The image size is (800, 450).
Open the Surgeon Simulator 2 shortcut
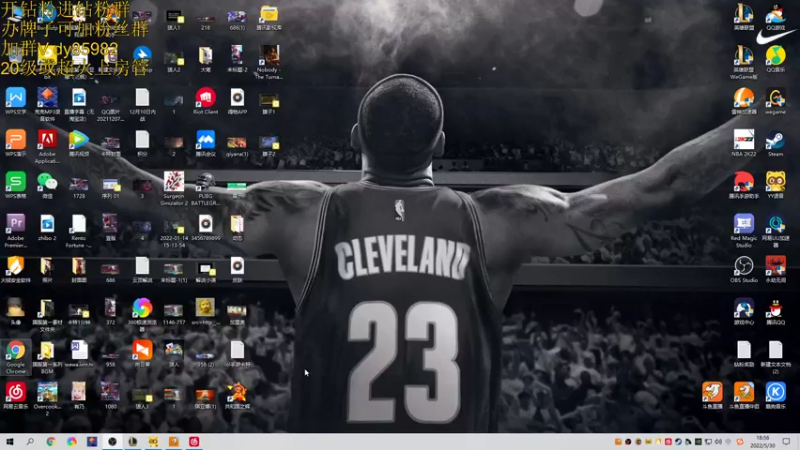pos(173,189)
